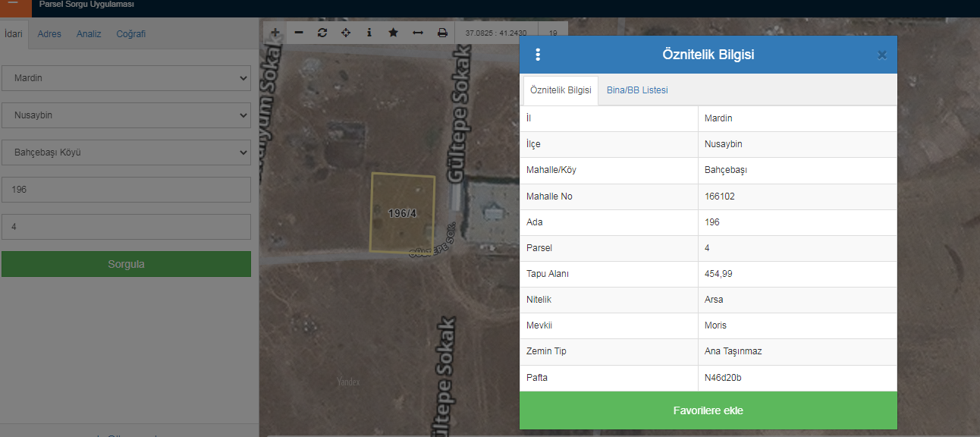
Task: Open the orange hamburger menu
Action: coord(13,6)
